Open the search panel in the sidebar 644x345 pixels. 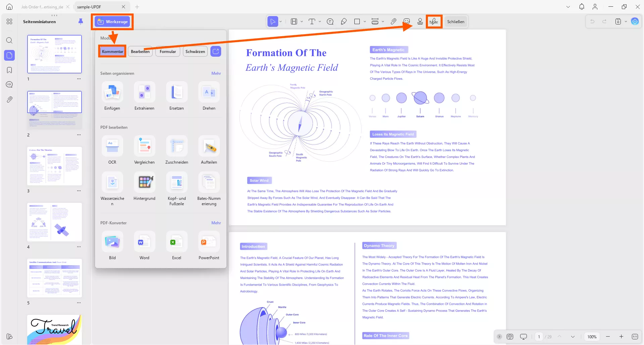pyautogui.click(x=9, y=41)
